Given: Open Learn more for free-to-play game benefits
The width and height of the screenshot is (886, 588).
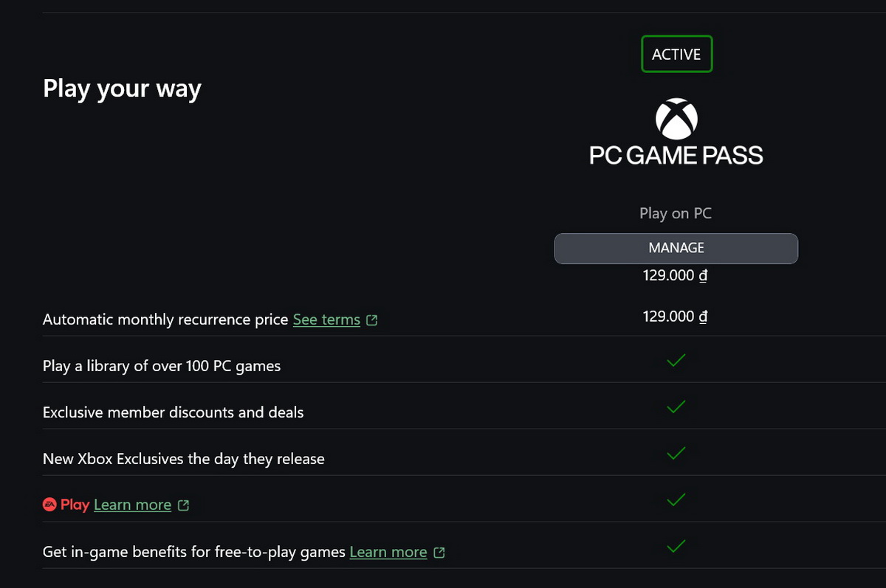Looking at the screenshot, I should pos(388,552).
